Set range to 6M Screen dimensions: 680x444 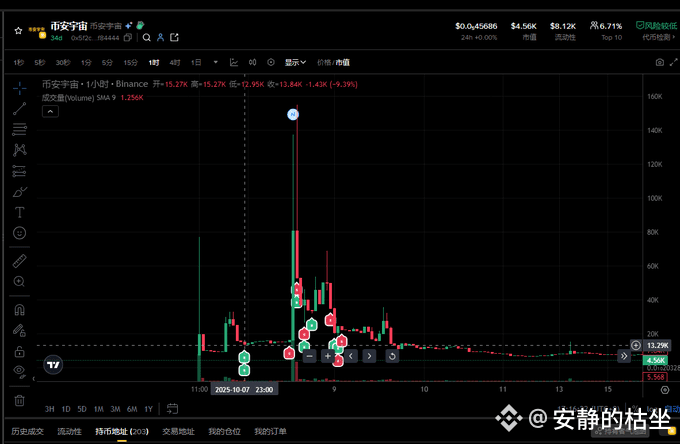coord(132,409)
